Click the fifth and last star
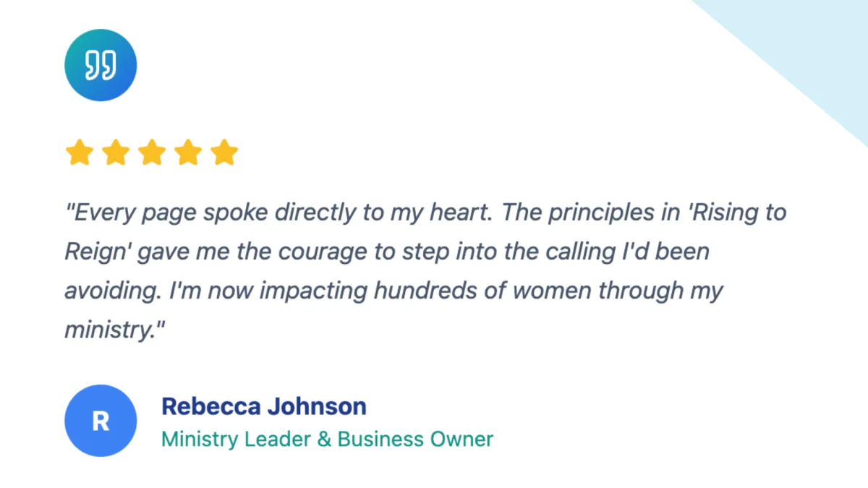Screen dimensions: 868x488 [224, 153]
